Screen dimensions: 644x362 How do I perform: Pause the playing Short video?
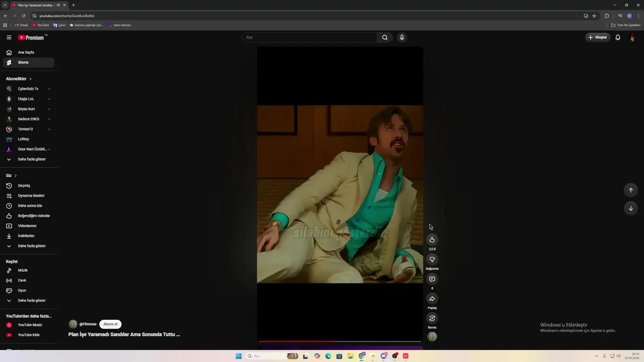(340, 194)
